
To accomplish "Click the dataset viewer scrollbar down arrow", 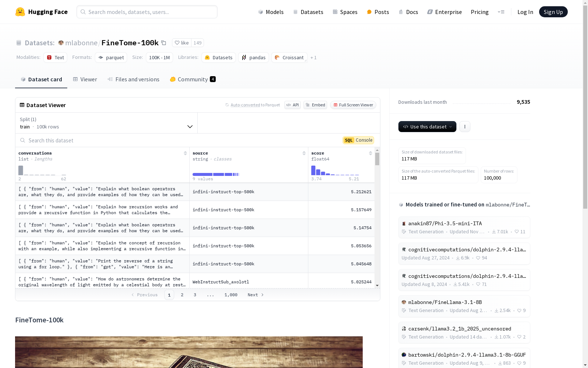I will (x=377, y=286).
